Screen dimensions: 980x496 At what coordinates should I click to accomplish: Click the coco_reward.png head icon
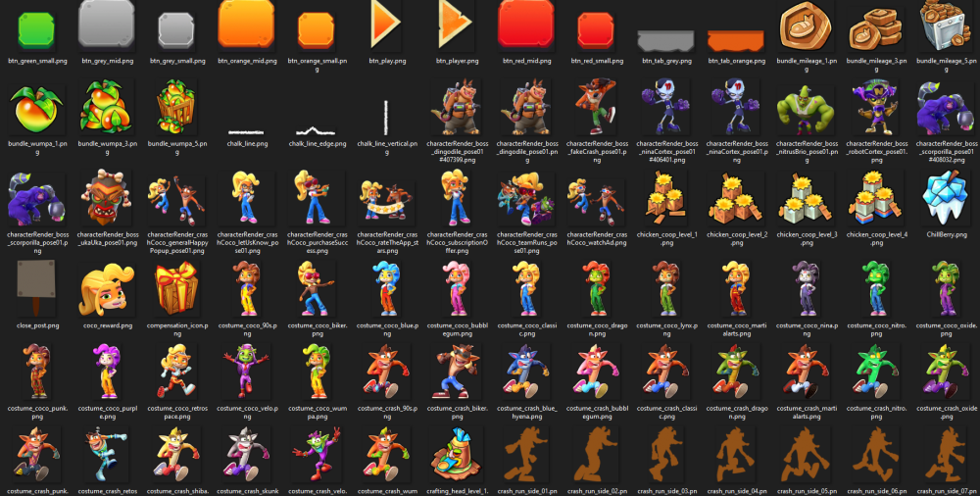click(x=106, y=289)
